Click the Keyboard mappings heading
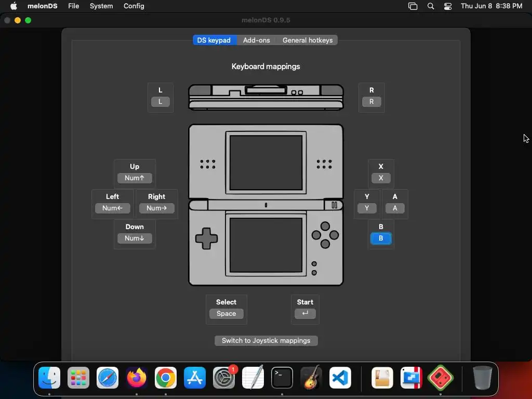This screenshot has height=399, width=532. pyautogui.click(x=266, y=66)
